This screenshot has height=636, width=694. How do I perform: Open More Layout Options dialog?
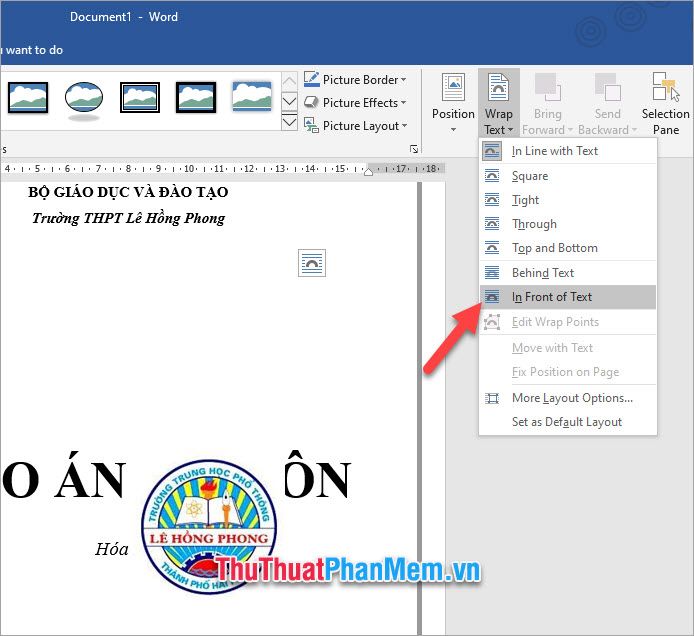coord(572,398)
